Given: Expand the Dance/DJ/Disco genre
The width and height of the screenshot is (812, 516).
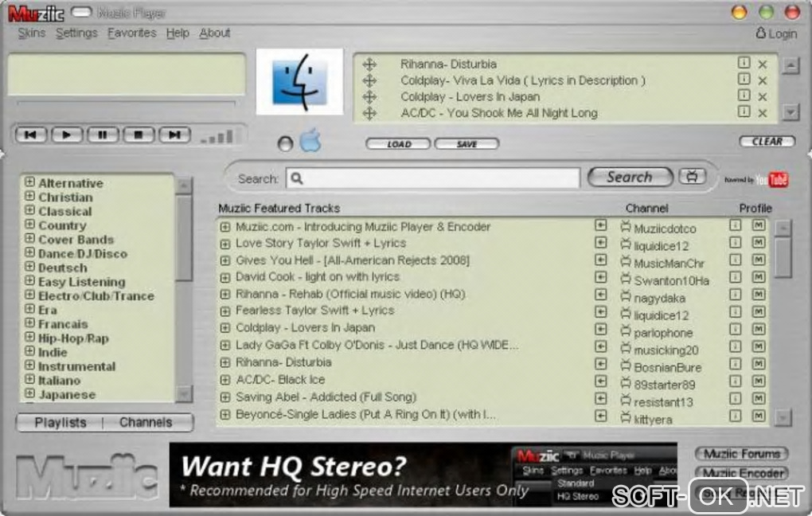Looking at the screenshot, I should click(30, 252).
